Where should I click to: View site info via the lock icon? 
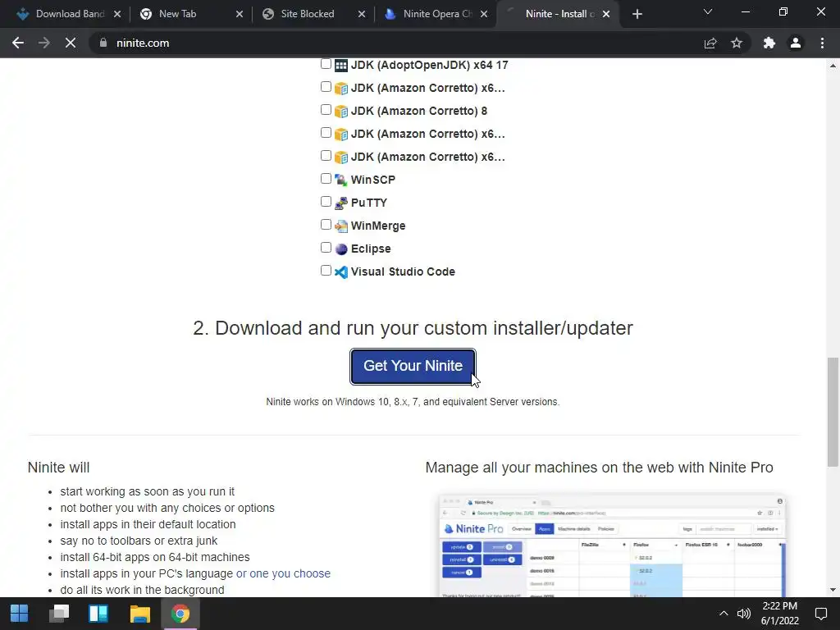pyautogui.click(x=103, y=43)
